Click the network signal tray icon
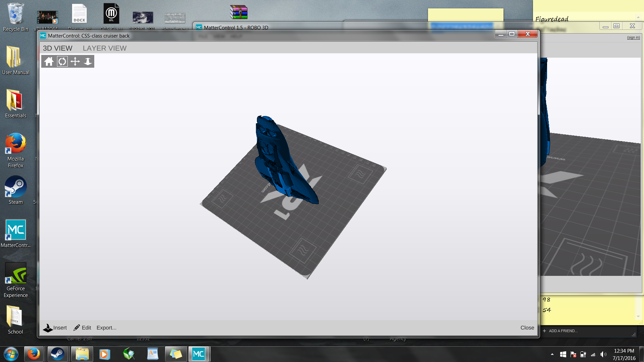Viewport: 644px width, 362px height. pos(593,354)
